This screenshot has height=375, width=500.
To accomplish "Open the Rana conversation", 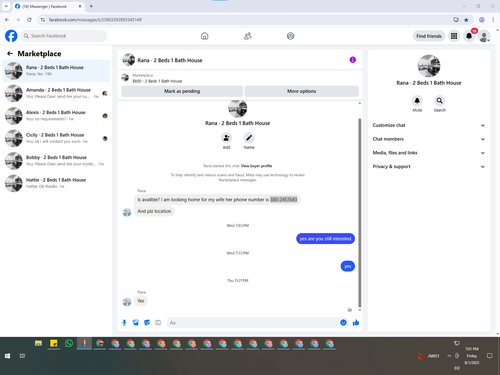I will click(56, 71).
